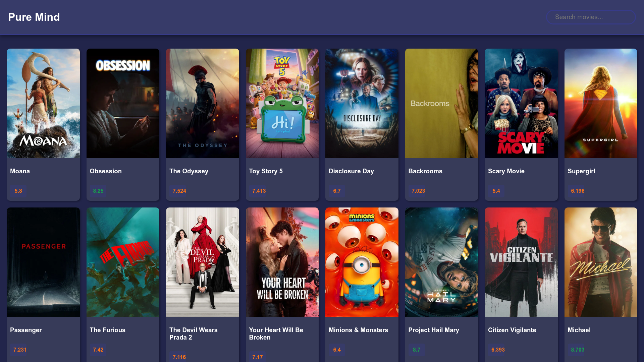This screenshot has height=362, width=644.
Task: Click the 6.7 rating badge
Action: (337, 191)
